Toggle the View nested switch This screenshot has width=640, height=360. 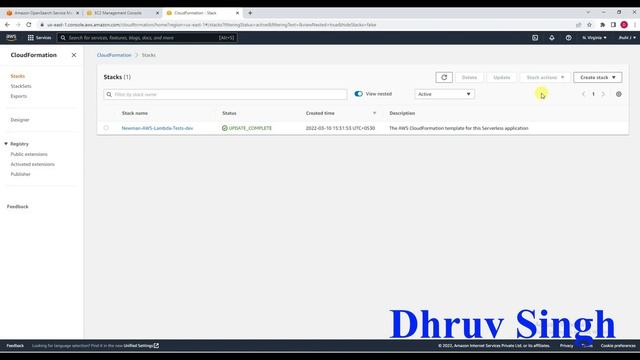(358, 93)
